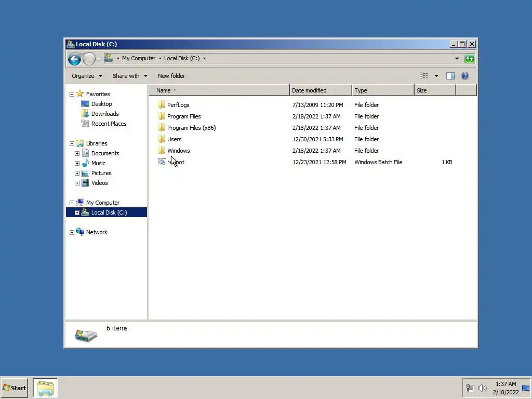Viewport: 532px width, 399px height.
Task: Select the Program Files (x86) name text
Action: 191,128
